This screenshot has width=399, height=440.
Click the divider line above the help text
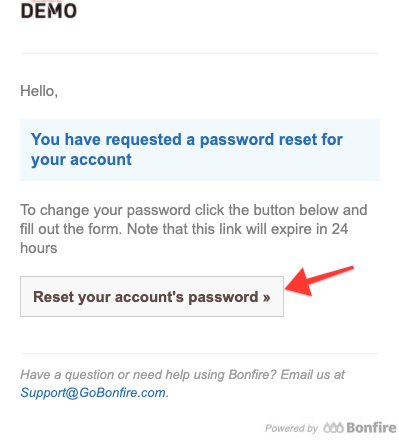tap(200, 353)
